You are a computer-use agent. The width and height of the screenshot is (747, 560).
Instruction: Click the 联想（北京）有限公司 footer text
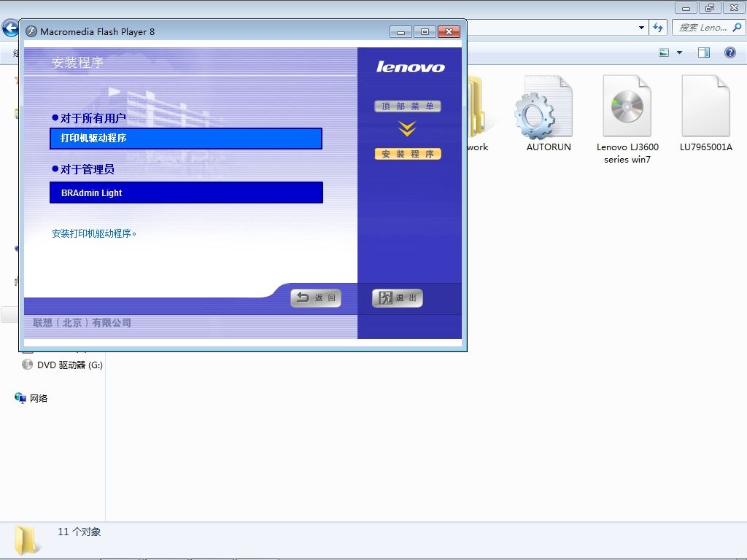(82, 323)
